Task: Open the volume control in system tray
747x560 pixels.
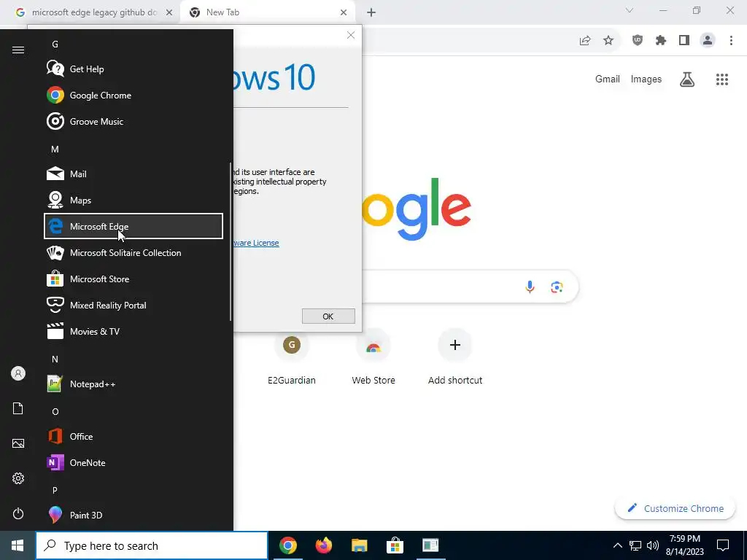Action: pos(653,545)
